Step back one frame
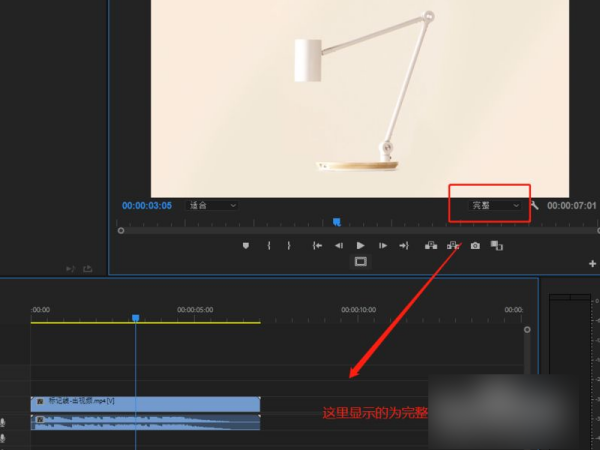Viewport: 600px width, 450px height. (339, 245)
